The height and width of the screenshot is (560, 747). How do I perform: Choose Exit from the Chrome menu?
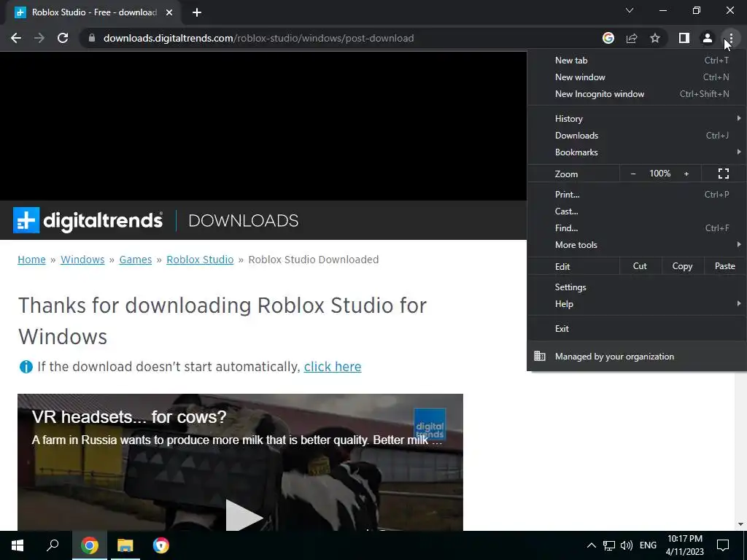(637, 329)
